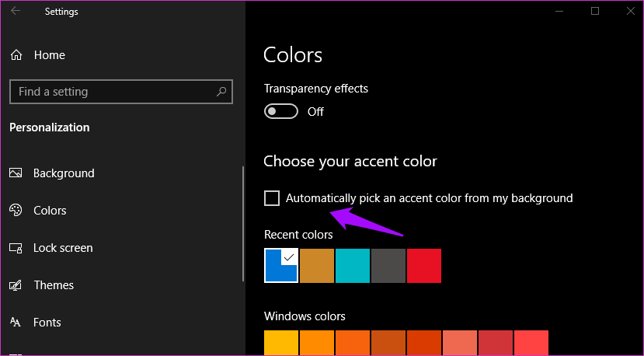Select the red recent color

click(424, 266)
